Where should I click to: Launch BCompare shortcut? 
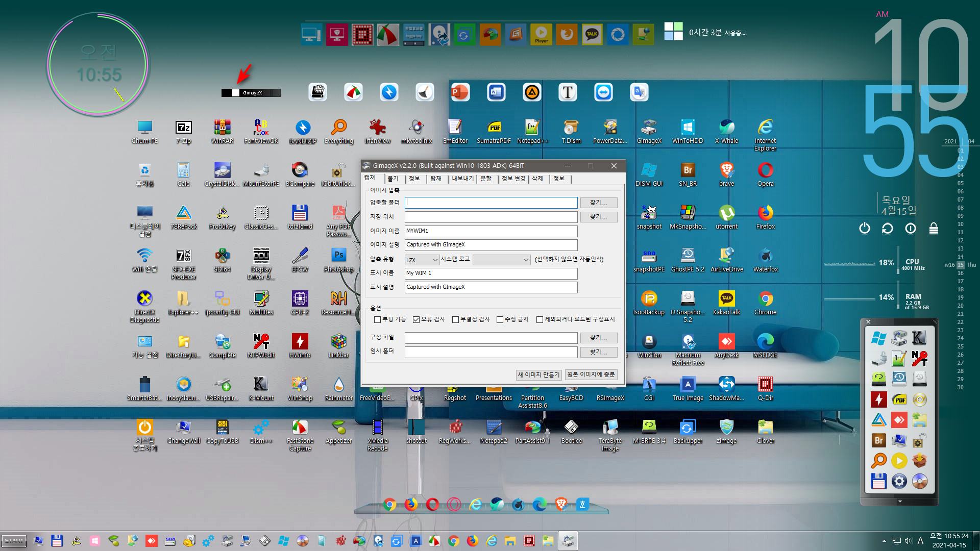[x=300, y=174]
